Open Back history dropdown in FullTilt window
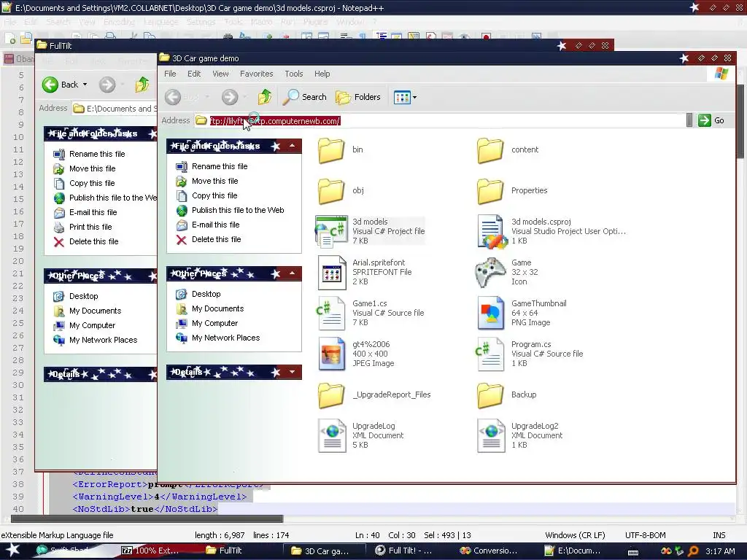747x560 pixels. coord(85,85)
